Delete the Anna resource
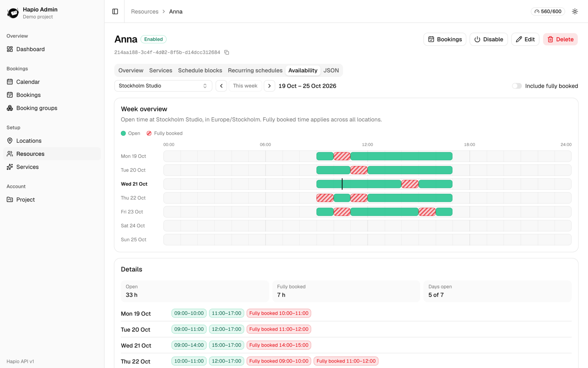 tap(560, 39)
